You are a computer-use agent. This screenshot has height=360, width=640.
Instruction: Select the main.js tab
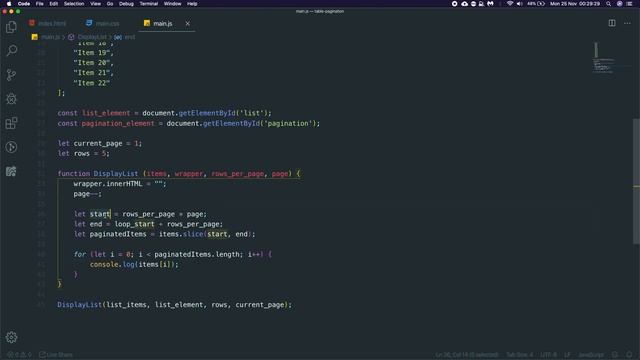(x=158, y=24)
